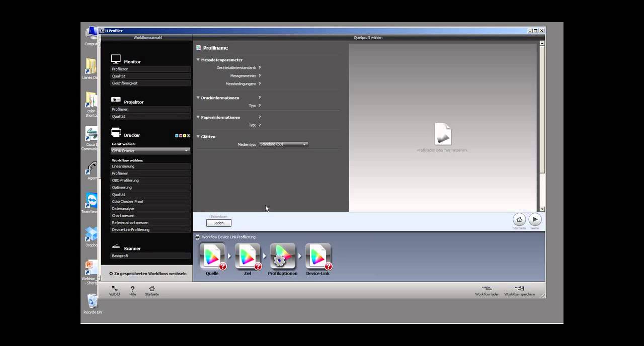This screenshot has height=346, width=644.
Task: Select Chart messen workflow
Action: [150, 215]
